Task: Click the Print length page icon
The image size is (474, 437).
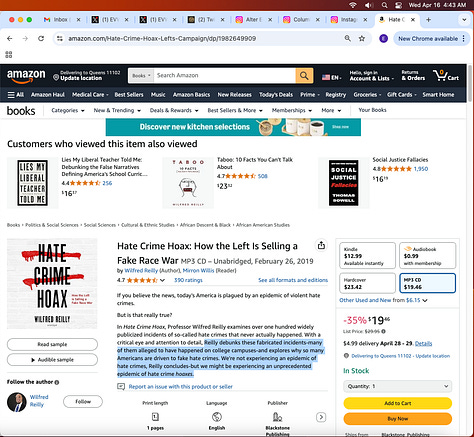Action: 155,417
